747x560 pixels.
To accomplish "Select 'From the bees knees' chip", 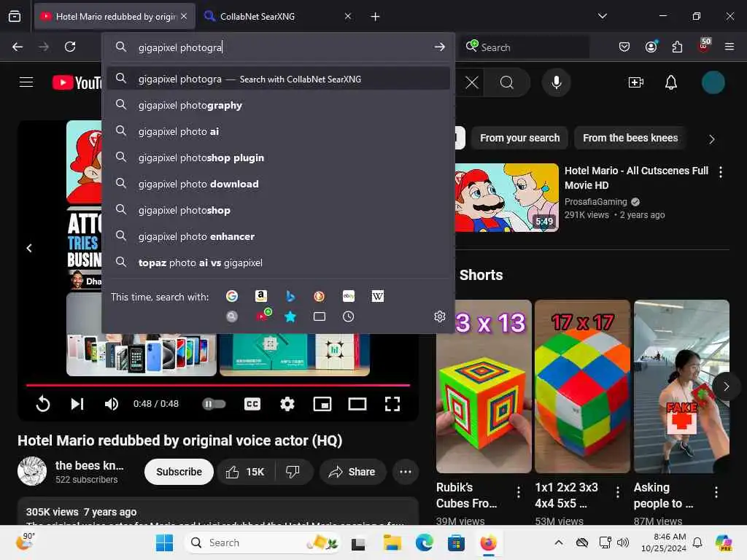I will coord(630,138).
